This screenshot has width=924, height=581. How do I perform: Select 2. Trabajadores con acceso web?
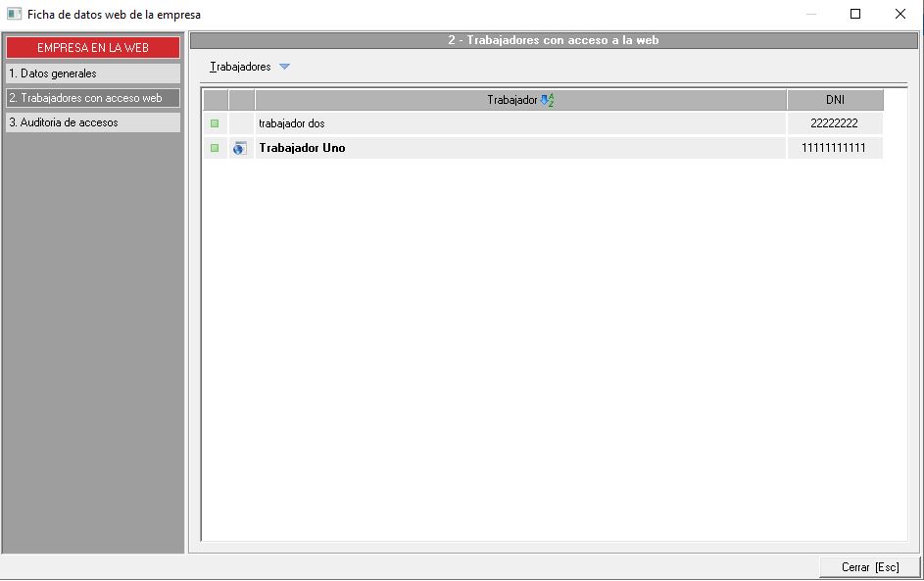pos(93,98)
